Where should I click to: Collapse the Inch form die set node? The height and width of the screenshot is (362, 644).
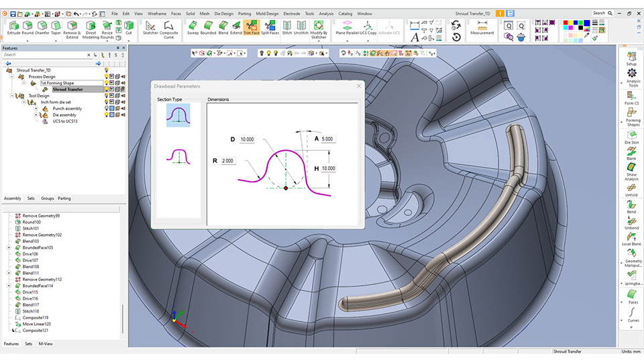point(24,102)
